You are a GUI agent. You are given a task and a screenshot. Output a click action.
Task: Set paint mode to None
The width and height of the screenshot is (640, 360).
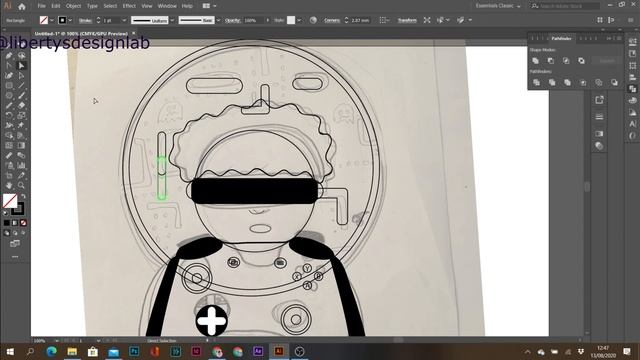(23, 223)
